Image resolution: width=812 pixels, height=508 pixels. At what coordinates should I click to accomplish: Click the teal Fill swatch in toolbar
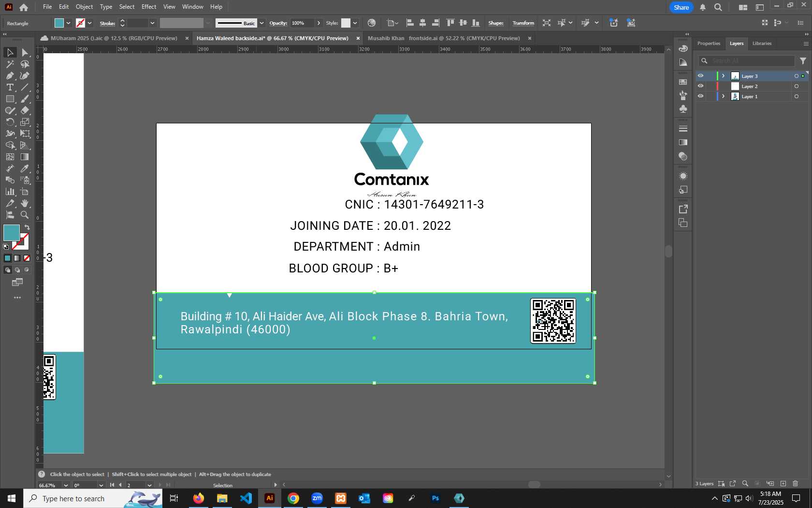11,233
